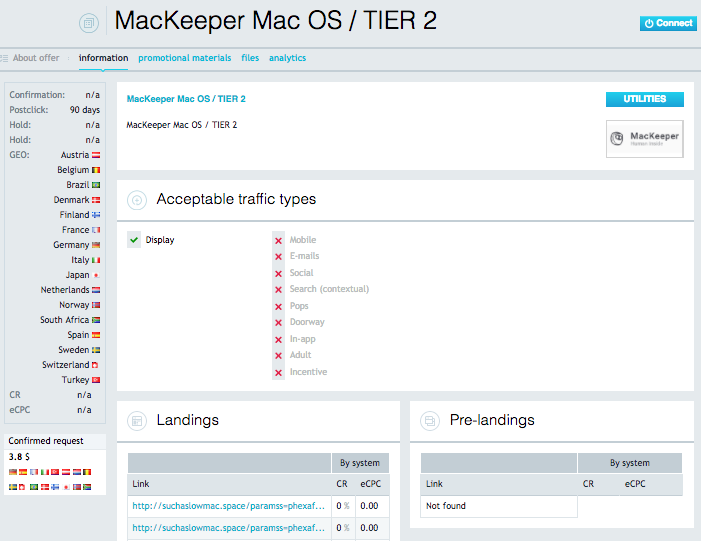
Task: Switch to the information tab
Action: [x=103, y=58]
